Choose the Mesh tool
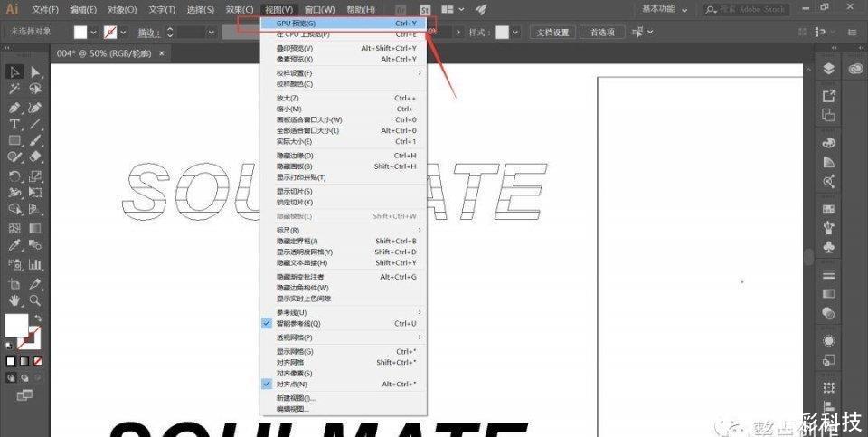 [x=14, y=228]
